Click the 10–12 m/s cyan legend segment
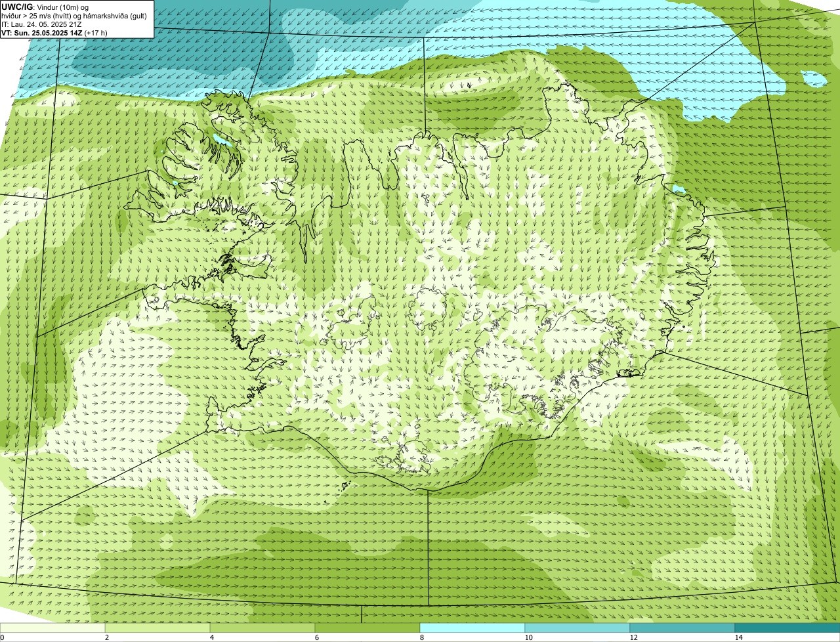This screenshot has height=642, width=840. 577,628
